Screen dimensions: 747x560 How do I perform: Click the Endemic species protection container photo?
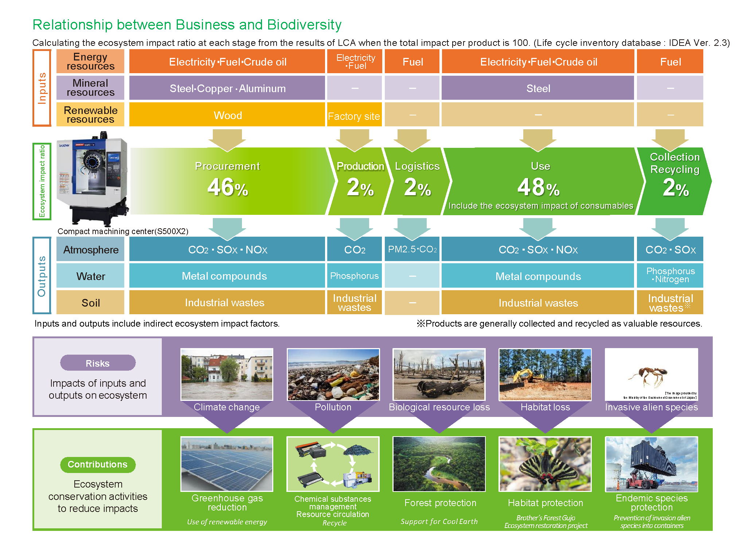tap(652, 464)
